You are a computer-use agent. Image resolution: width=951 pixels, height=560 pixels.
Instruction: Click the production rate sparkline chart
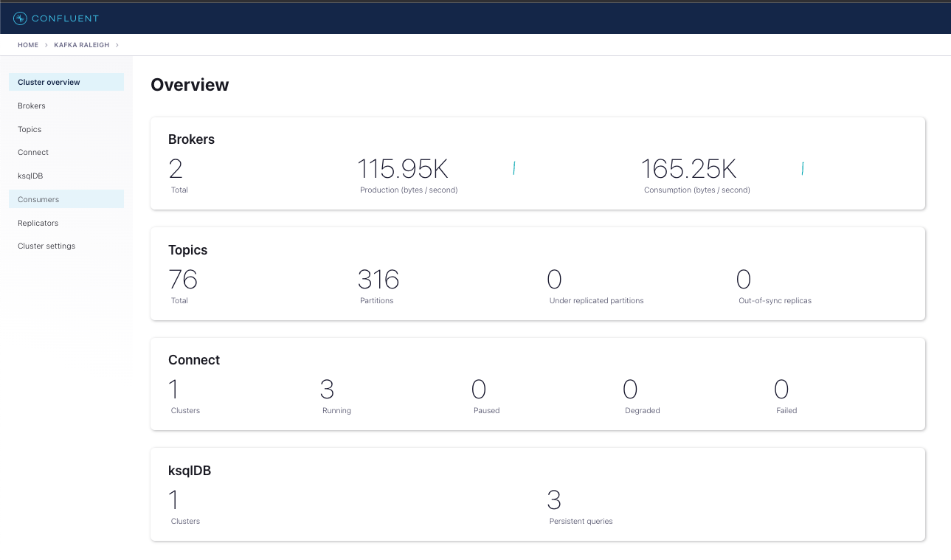513,169
